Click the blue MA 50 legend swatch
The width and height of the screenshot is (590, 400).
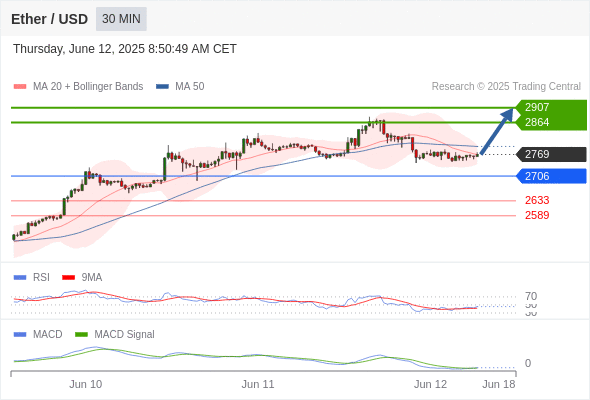[162, 87]
